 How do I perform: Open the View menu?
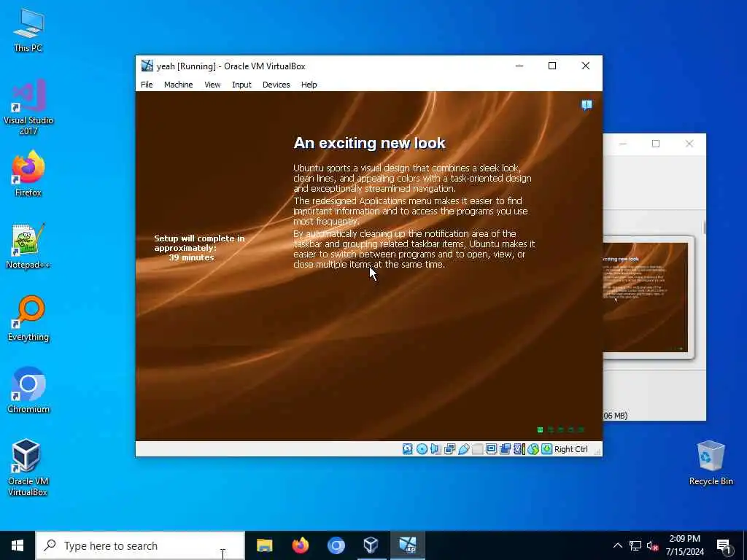pos(212,85)
